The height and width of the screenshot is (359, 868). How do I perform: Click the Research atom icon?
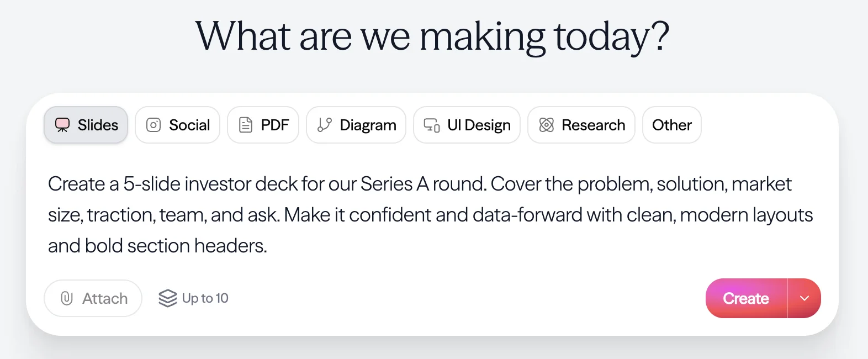pos(546,125)
